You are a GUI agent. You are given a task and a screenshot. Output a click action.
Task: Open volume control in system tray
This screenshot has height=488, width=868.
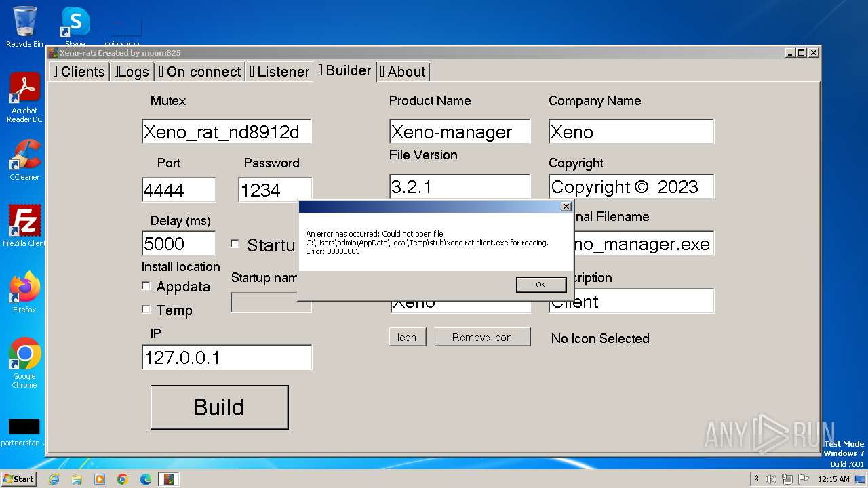(770, 479)
